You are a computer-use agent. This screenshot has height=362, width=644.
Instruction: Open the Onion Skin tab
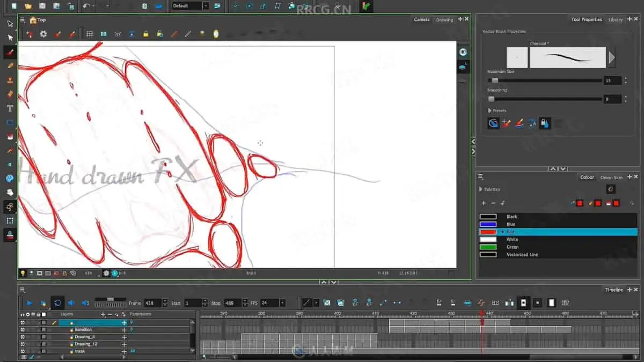pos(611,178)
